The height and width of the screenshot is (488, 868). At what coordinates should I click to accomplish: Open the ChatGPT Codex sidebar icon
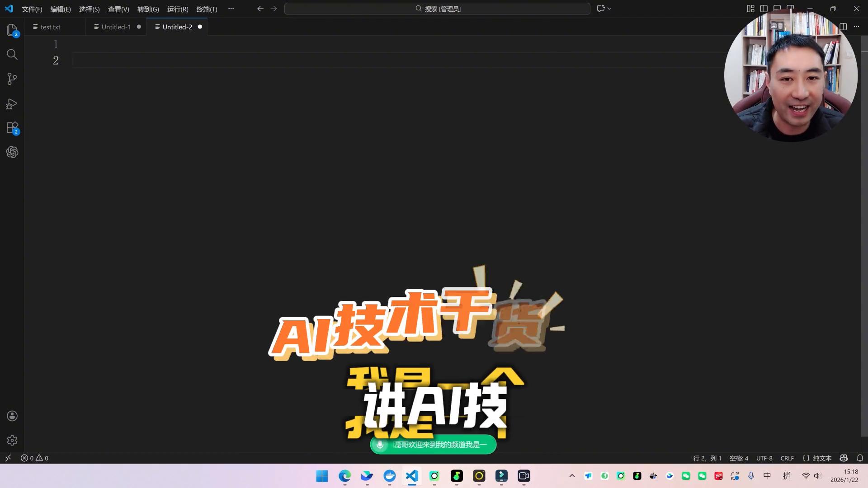(x=12, y=152)
